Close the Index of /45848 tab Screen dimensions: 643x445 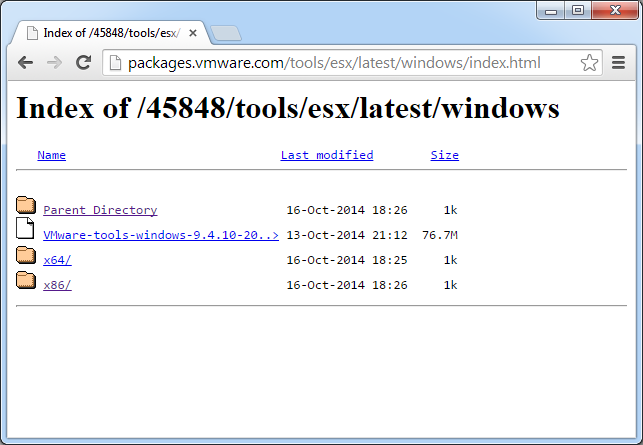(193, 33)
